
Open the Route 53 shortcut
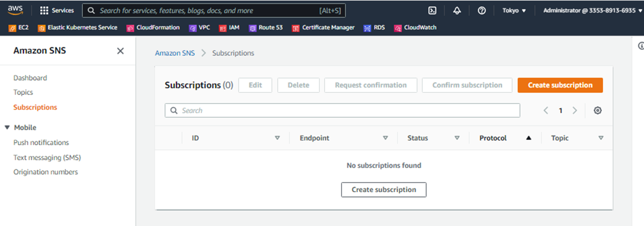click(266, 28)
